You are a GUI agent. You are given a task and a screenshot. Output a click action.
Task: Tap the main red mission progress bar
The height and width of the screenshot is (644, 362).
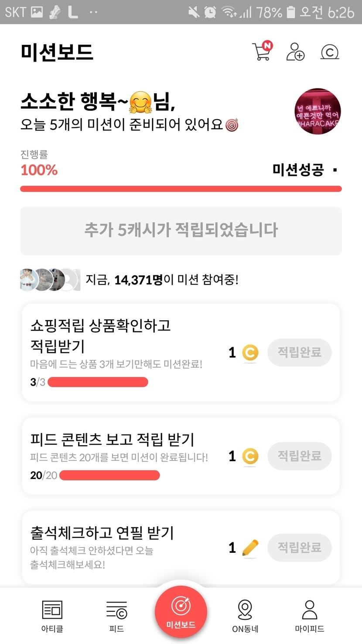coord(181,189)
